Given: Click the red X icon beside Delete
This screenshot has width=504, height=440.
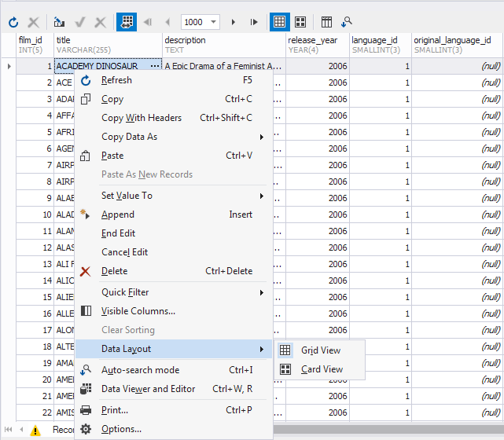Looking at the screenshot, I should click(x=86, y=272).
